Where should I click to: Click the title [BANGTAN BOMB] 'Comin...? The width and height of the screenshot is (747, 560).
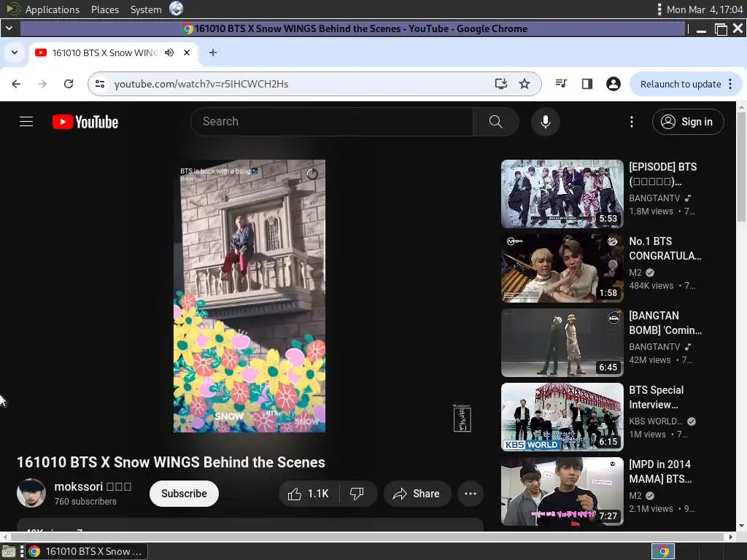[x=665, y=323]
